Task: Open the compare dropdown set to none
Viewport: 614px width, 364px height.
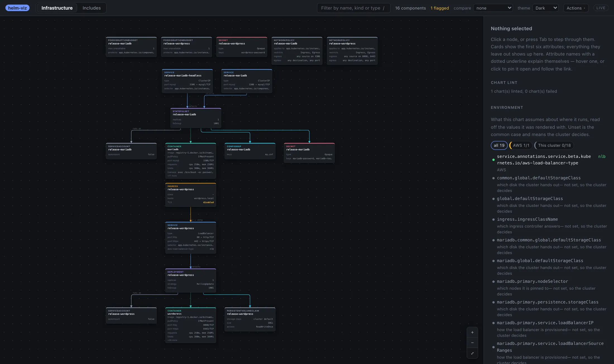Action: 493,8
